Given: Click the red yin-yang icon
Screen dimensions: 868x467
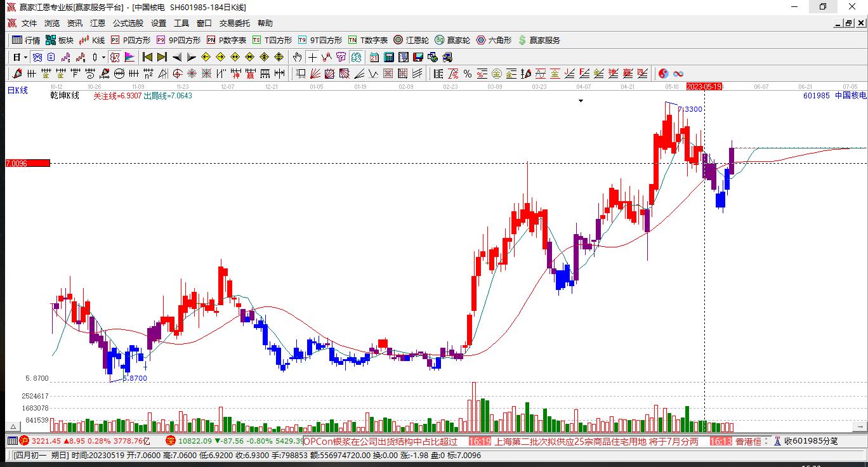Looking at the screenshot, I should [664, 74].
